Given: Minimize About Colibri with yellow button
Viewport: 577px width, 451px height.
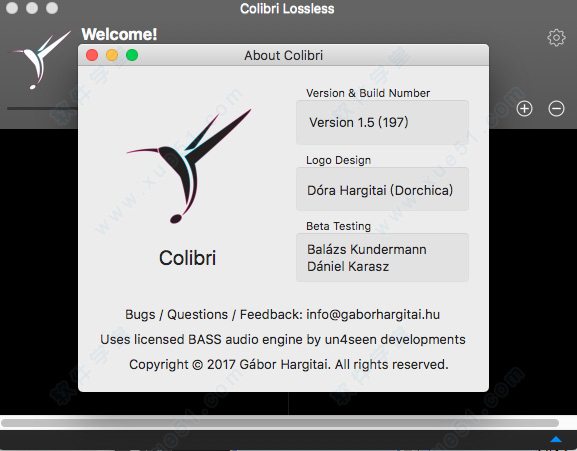Looking at the screenshot, I should 112,55.
